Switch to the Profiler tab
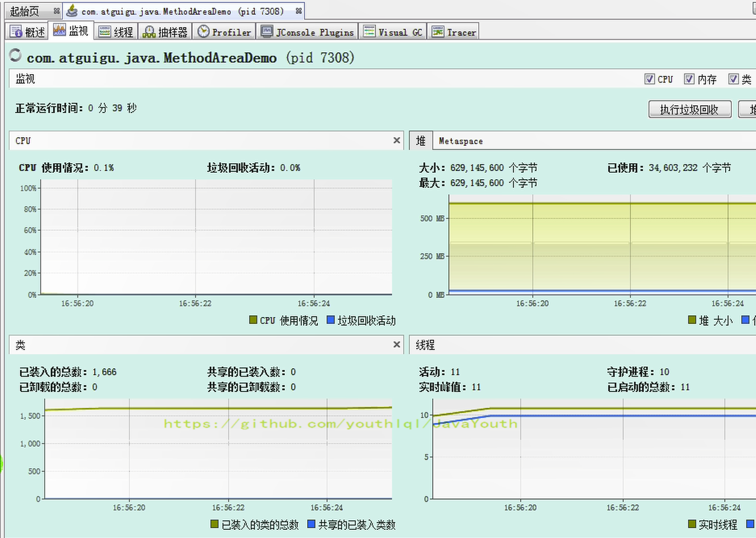 pyautogui.click(x=224, y=32)
